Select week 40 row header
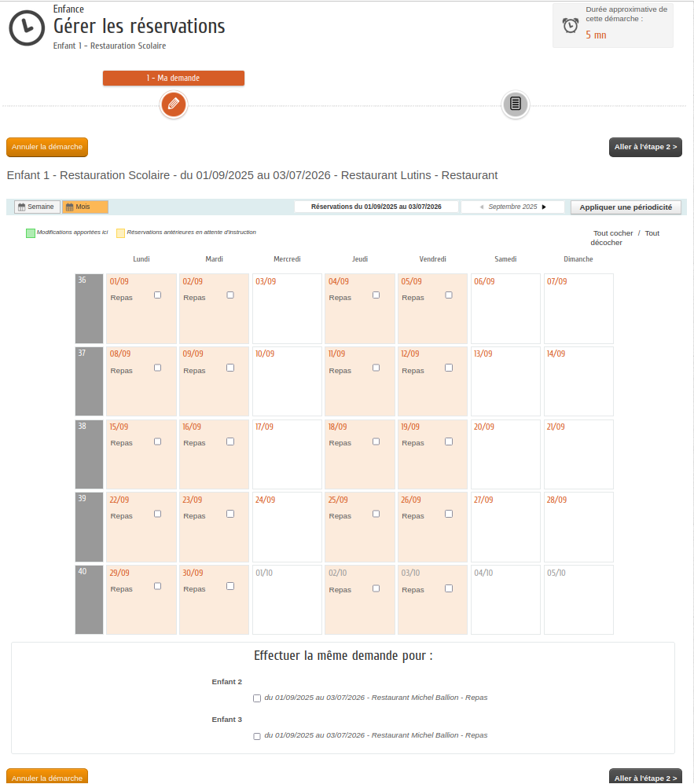This screenshot has height=784, width=694. (x=89, y=600)
